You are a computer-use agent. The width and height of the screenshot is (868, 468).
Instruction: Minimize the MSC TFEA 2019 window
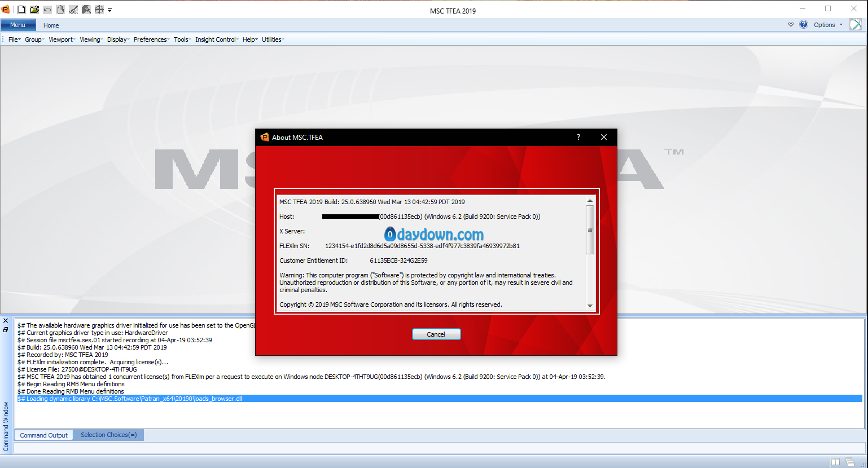click(x=803, y=9)
